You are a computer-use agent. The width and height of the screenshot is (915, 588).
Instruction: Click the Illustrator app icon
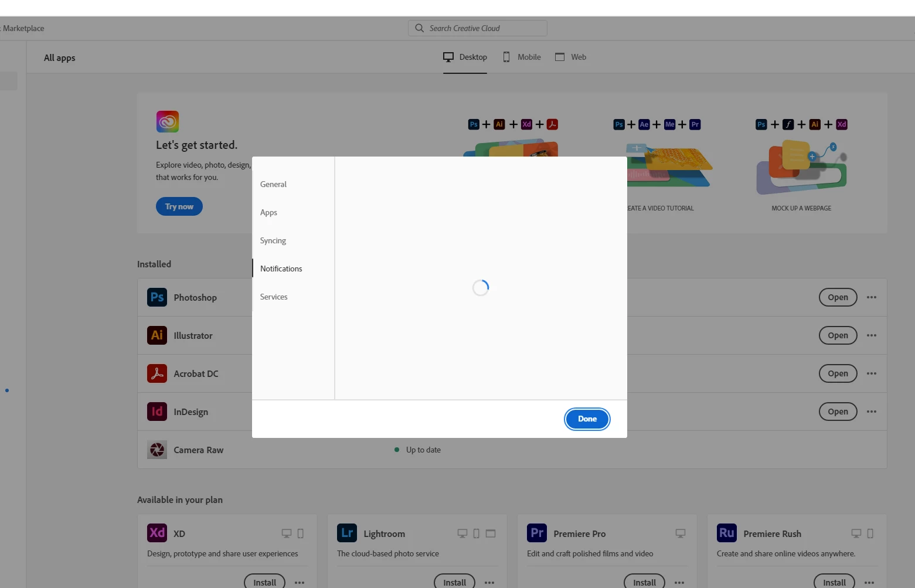coord(157,335)
